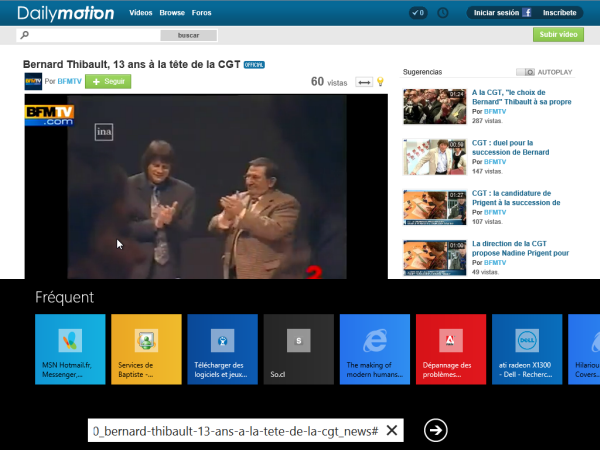Click the OFFICIAL badge next to title
The width and height of the screenshot is (600, 450).
point(254,65)
